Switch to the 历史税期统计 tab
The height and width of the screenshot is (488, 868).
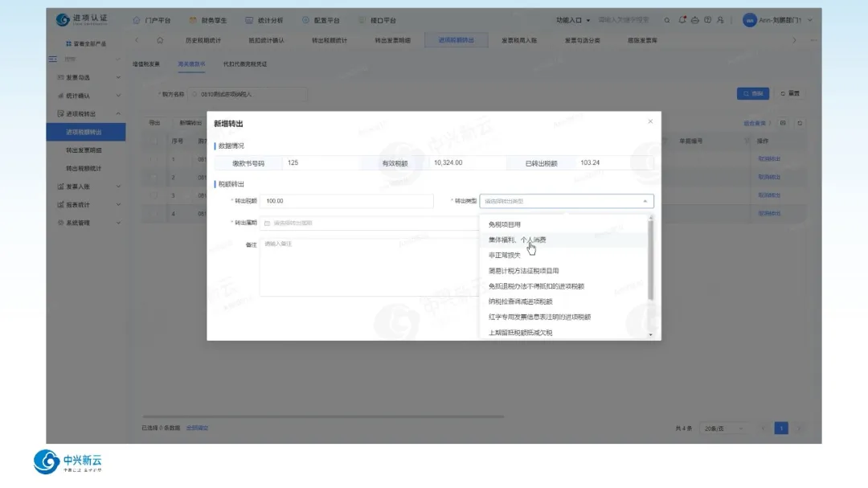click(x=203, y=40)
